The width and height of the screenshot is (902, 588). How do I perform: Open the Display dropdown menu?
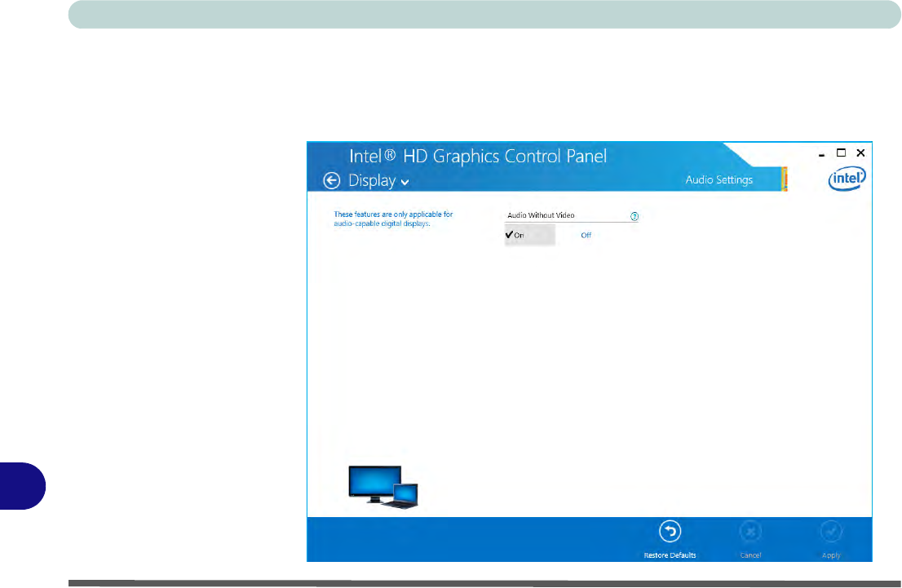378,181
